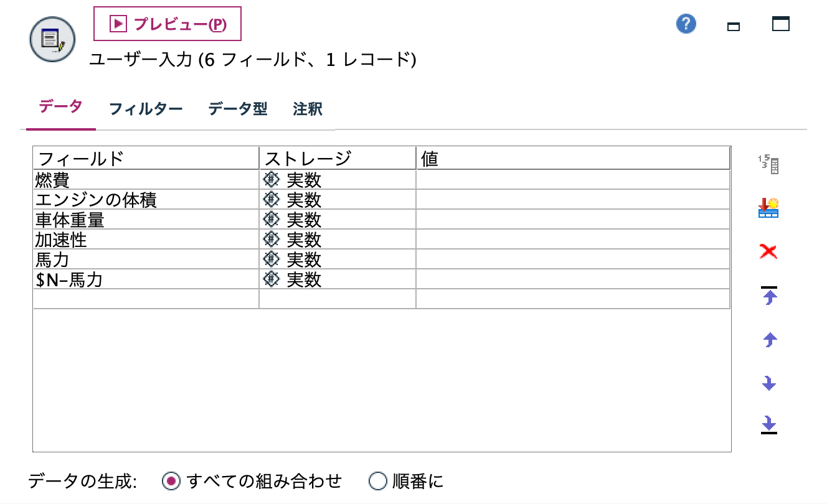
Task: Run プレビュー of the data
Action: pos(166,24)
